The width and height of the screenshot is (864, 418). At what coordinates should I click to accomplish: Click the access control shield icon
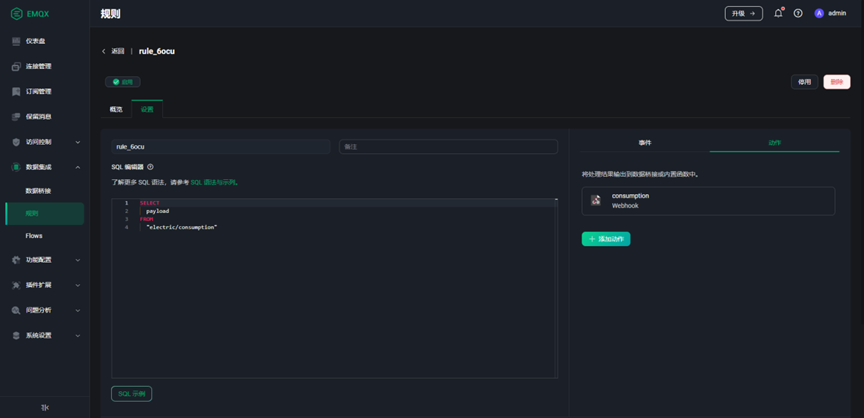(17, 142)
